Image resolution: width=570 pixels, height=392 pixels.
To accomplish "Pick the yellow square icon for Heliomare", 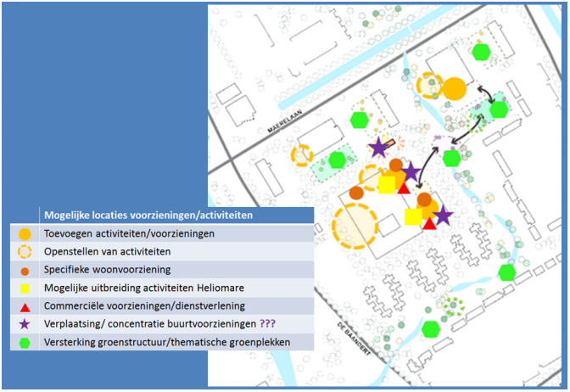I will tap(25, 288).
